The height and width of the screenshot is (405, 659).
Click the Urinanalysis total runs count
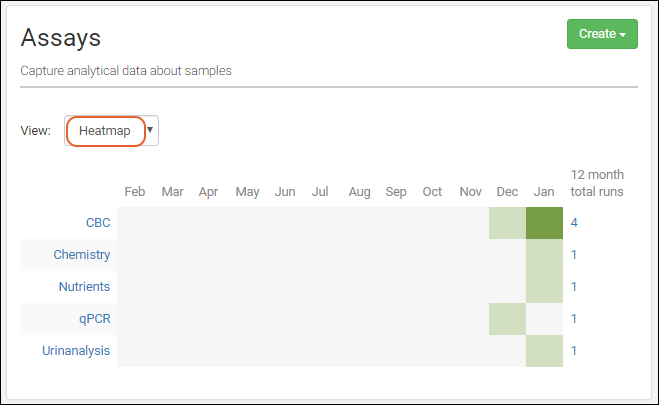574,351
